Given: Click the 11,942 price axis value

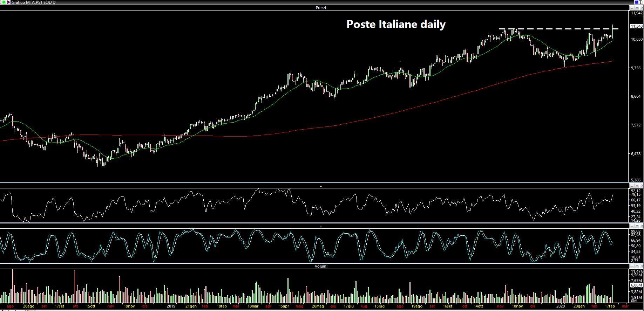Looking at the screenshot, I should (x=637, y=13).
